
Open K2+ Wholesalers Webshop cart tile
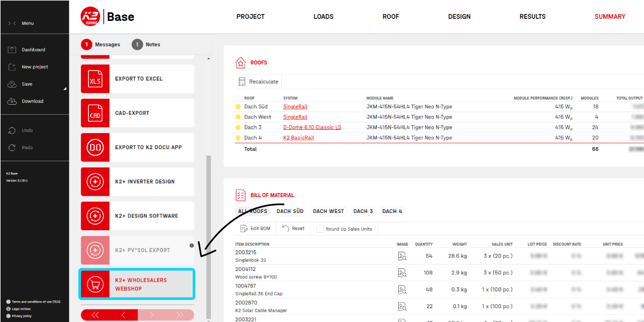(137, 284)
